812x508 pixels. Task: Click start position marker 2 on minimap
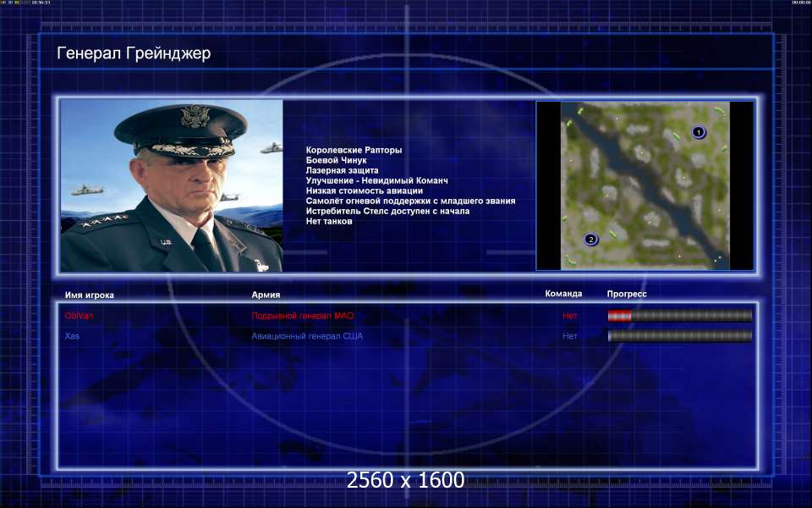click(x=591, y=240)
